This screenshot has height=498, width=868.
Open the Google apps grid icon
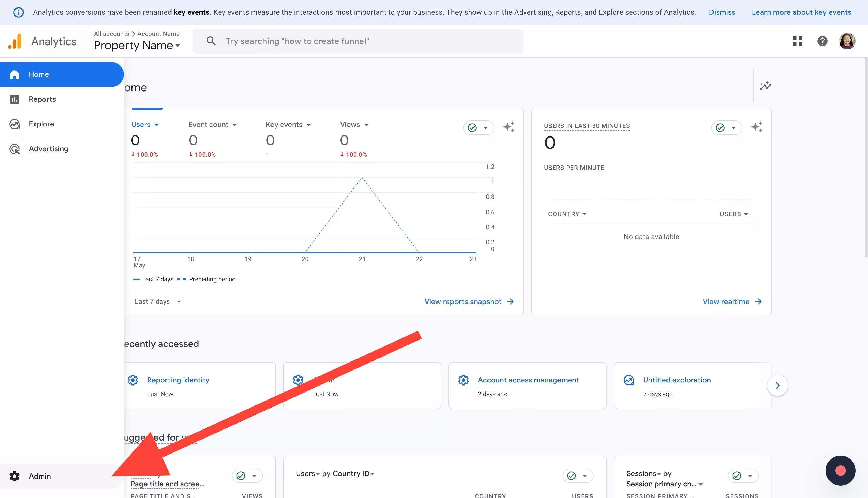click(797, 41)
